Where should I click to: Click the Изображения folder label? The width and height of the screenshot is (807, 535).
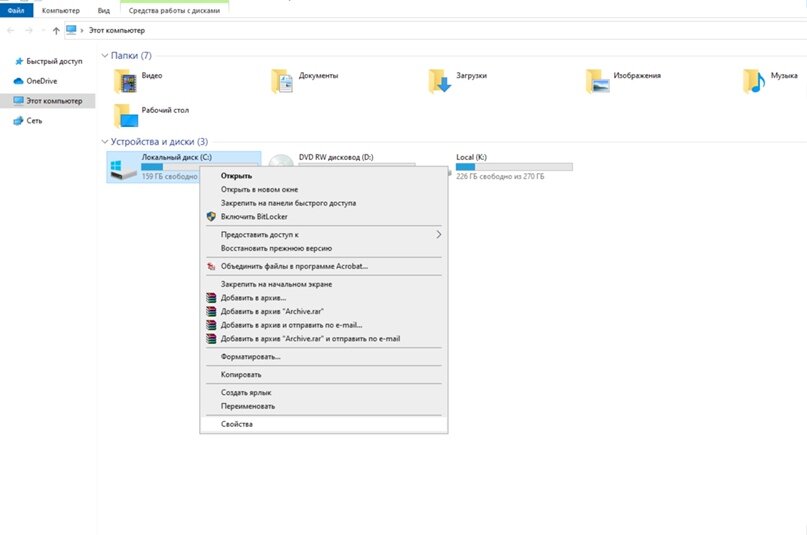tap(637, 76)
